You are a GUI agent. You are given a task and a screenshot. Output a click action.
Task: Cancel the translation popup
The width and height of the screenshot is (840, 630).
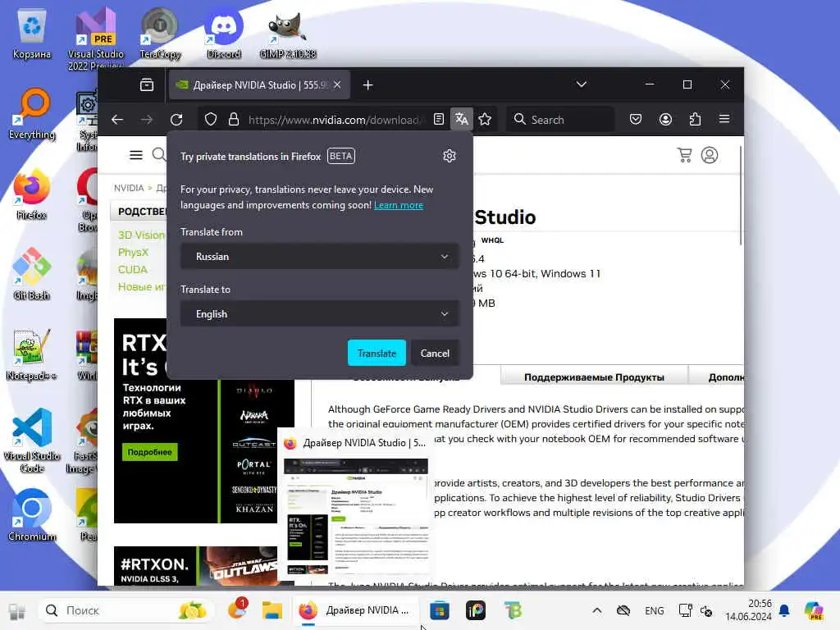pyautogui.click(x=435, y=353)
